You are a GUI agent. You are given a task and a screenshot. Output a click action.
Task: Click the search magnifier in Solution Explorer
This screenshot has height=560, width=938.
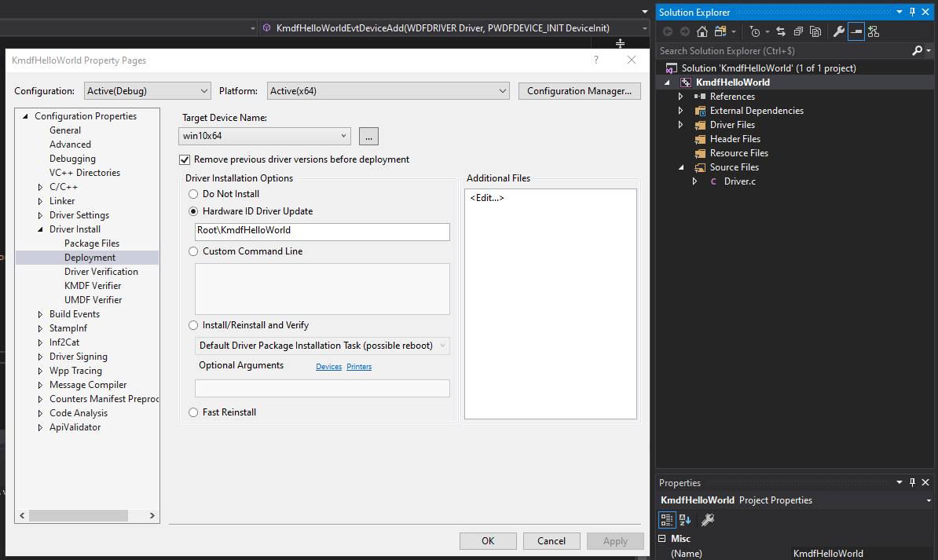(x=917, y=51)
